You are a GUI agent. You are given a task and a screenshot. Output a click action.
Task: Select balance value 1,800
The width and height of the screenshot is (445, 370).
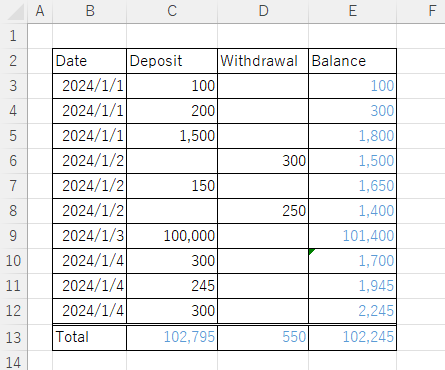(353, 136)
